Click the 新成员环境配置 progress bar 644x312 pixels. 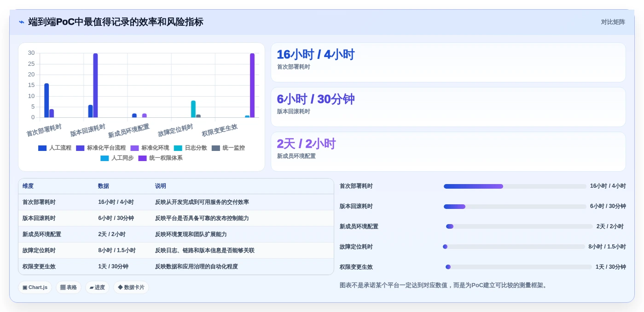[x=519, y=227]
